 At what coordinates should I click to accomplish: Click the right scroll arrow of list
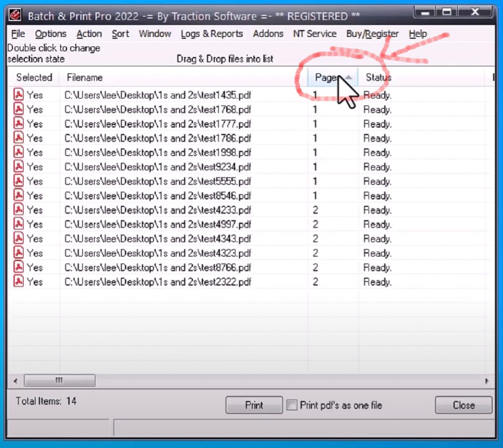[487, 381]
